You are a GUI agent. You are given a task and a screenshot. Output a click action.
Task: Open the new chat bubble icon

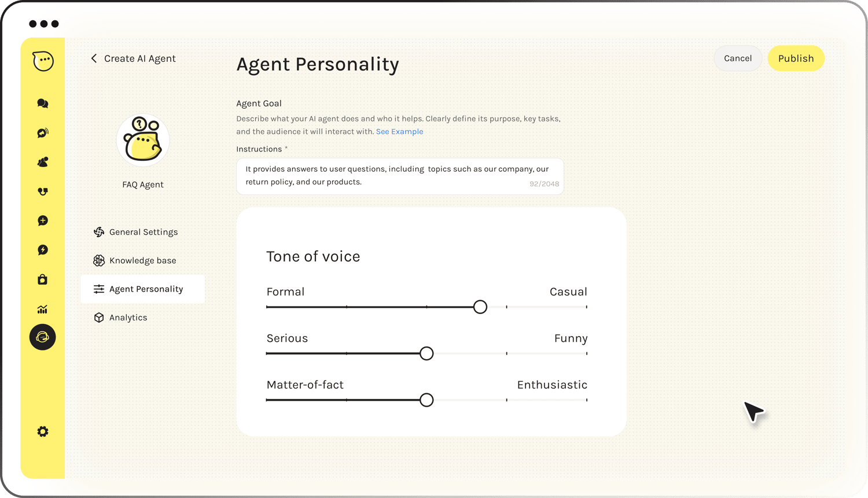coord(42,220)
